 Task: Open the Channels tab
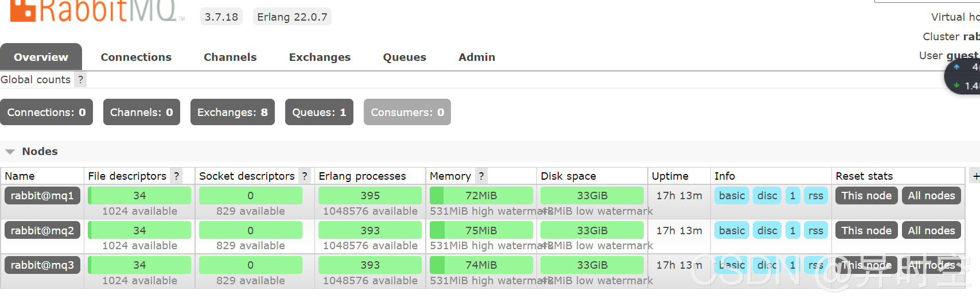(x=230, y=57)
